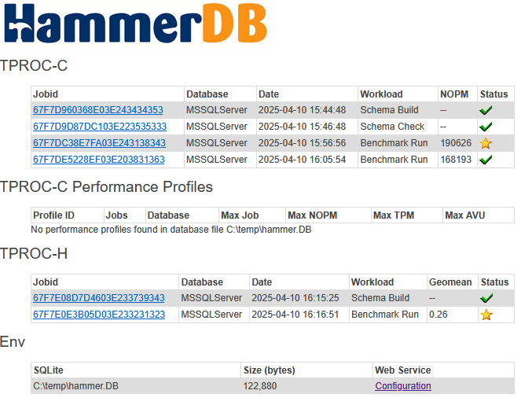Screen dimensions: 532x405
Task: Click the TPROC-C Performance Profiles heading
Action: pos(106,186)
